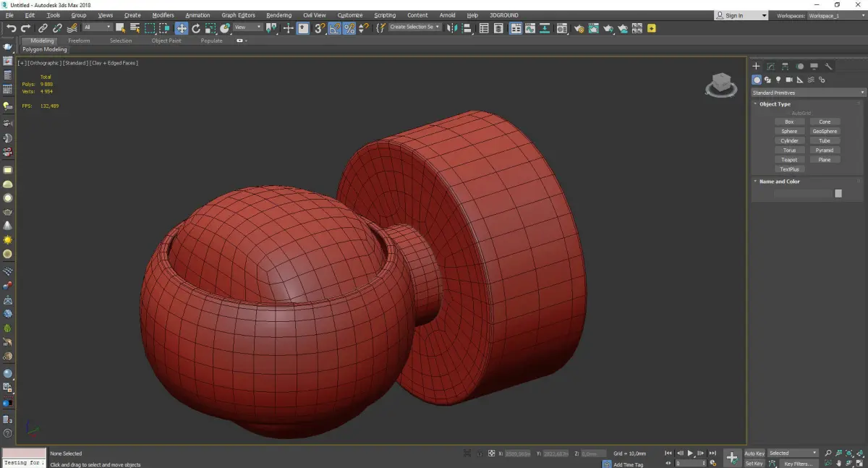The width and height of the screenshot is (868, 468).
Task: Toggle Window/Crossing selection mode
Action: coord(164,28)
